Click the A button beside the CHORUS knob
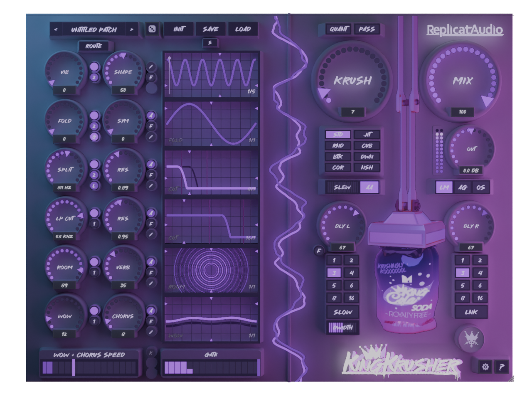 (151, 310)
